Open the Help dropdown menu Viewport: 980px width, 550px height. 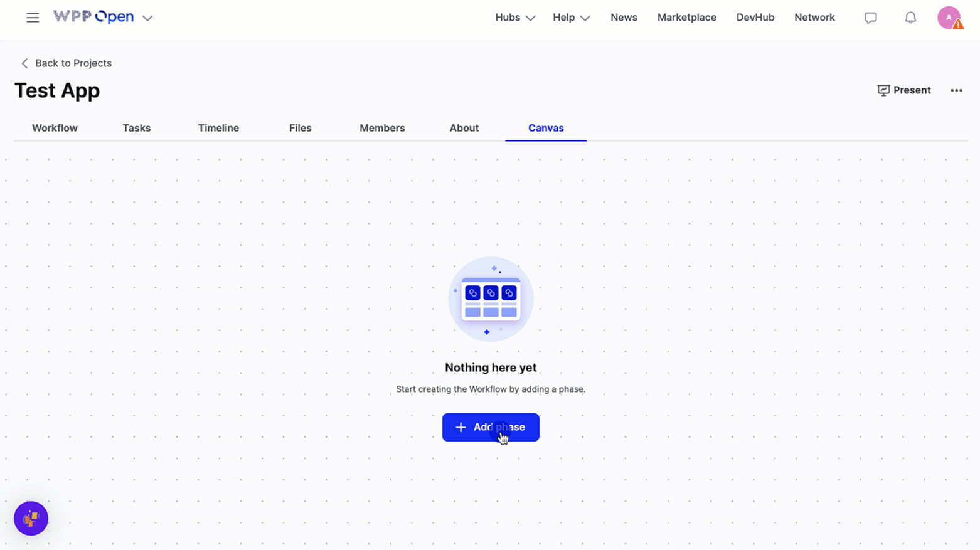pyautogui.click(x=571, y=18)
